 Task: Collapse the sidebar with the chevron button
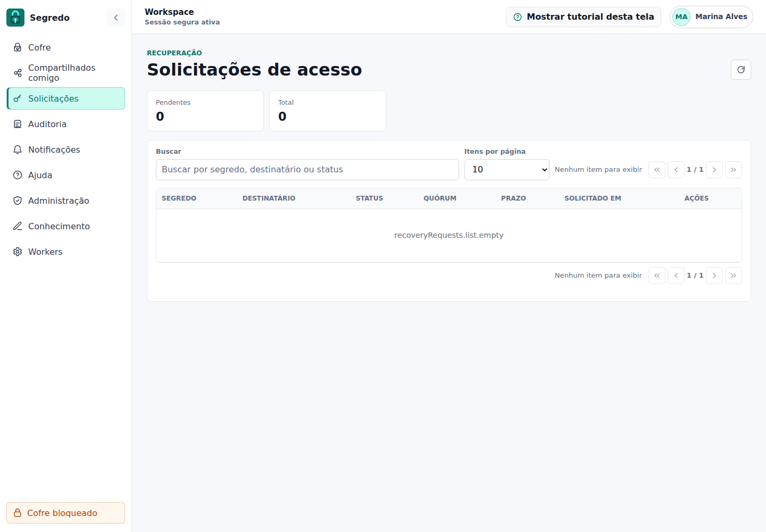[x=116, y=18]
